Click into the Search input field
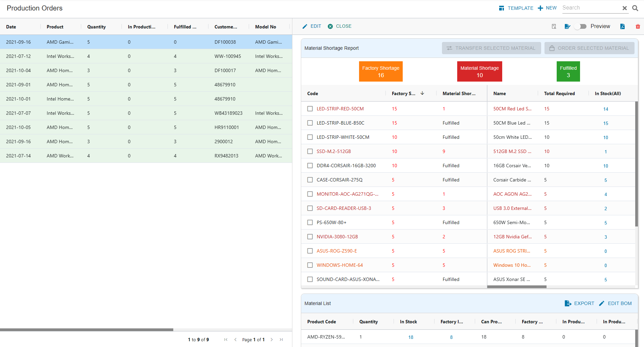Image resolution: width=644 pixels, height=347 pixels. [591, 8]
